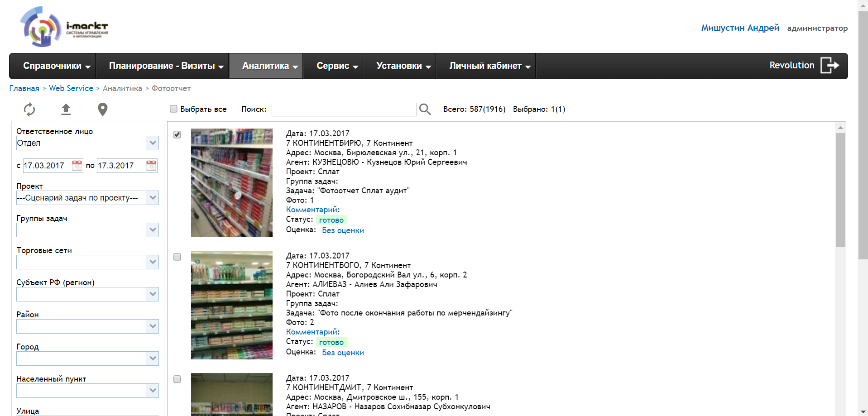Image resolution: width=868 pixels, height=416 pixels.
Task: Click the photo report list scrollbar thumb
Action: coord(840,190)
